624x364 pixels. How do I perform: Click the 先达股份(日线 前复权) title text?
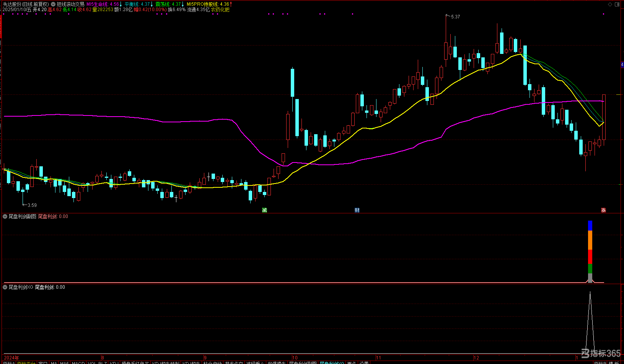(26, 4)
